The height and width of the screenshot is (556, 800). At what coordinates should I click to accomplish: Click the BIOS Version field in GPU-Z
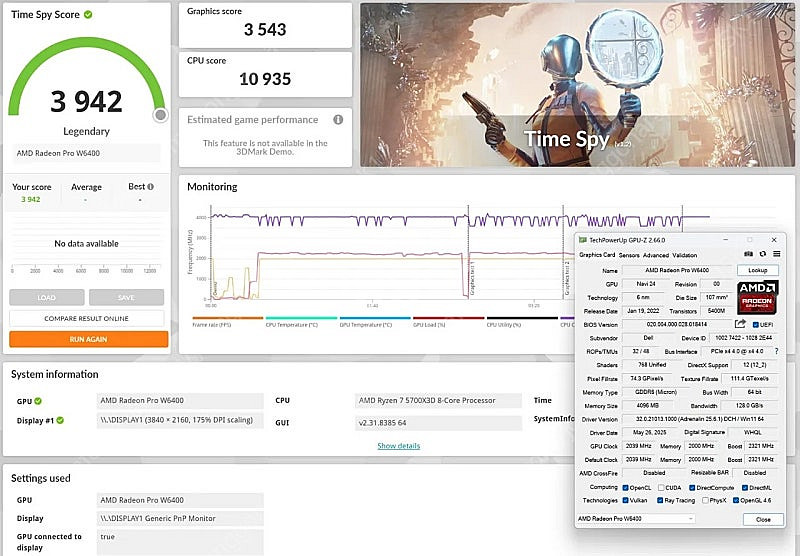(x=677, y=324)
